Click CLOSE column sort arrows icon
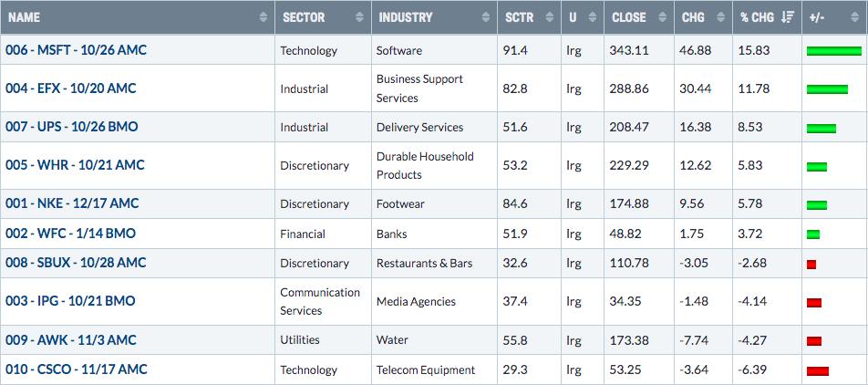 (x=663, y=17)
